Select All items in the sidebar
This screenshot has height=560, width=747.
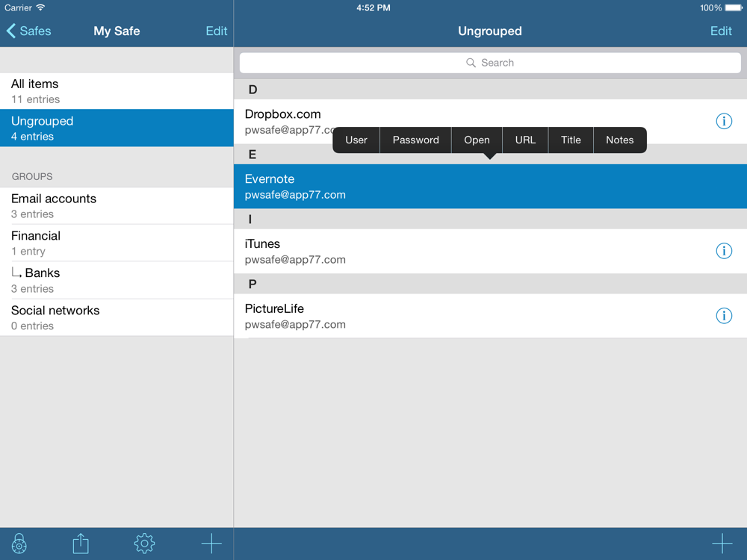117,91
